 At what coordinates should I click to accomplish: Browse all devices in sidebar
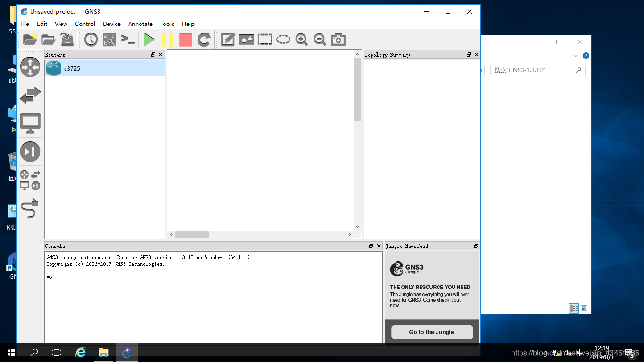pos(30,181)
